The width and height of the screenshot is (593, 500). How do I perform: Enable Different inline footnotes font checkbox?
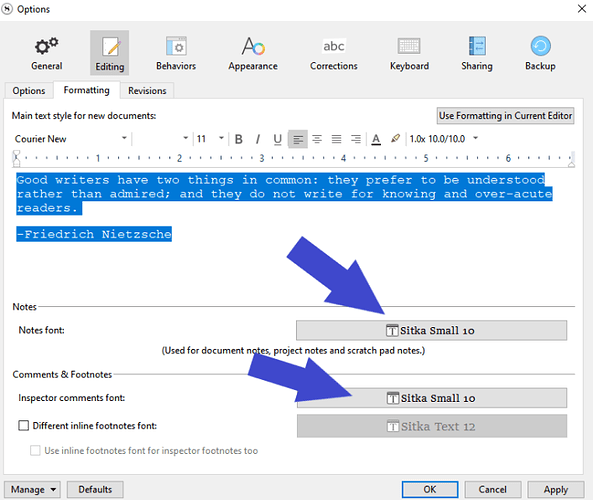click(23, 425)
